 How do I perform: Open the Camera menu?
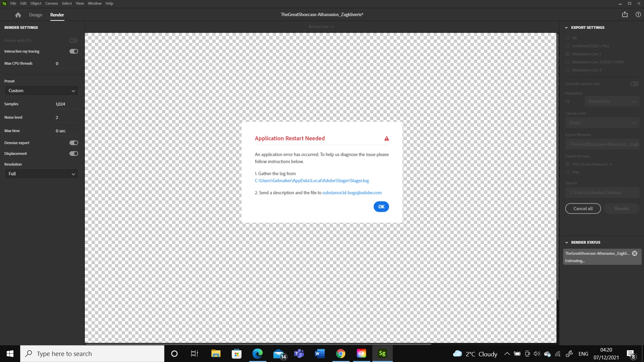click(51, 3)
